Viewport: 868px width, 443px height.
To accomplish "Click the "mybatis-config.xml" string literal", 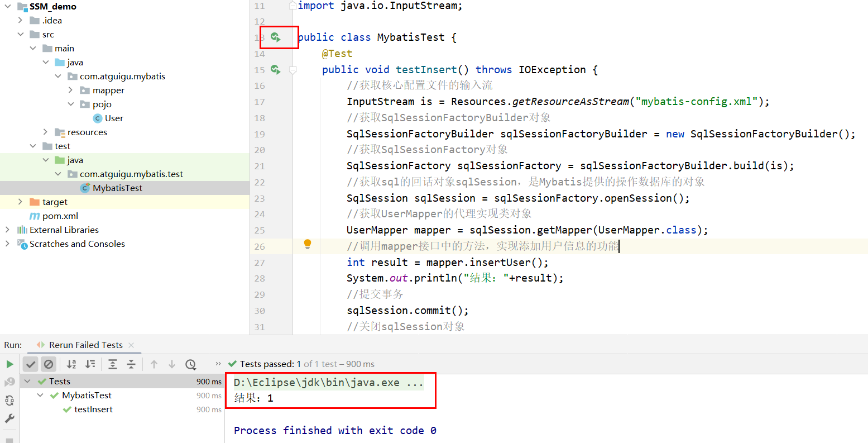I will [696, 102].
